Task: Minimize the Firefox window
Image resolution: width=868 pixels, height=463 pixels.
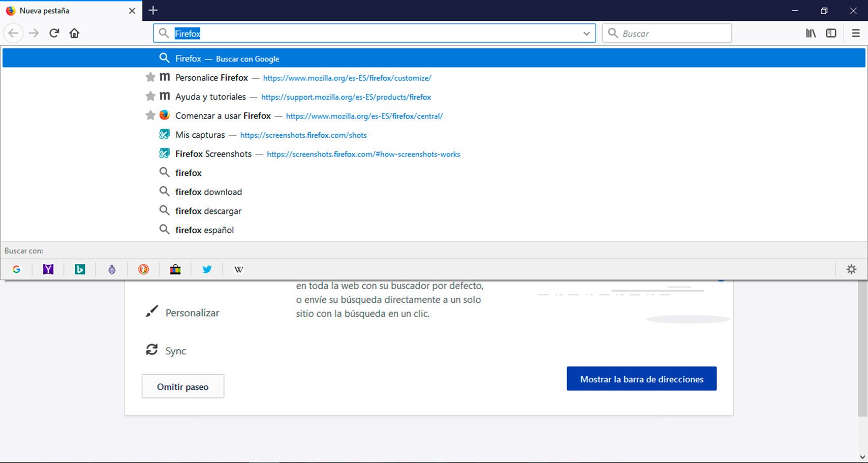Action: point(795,11)
